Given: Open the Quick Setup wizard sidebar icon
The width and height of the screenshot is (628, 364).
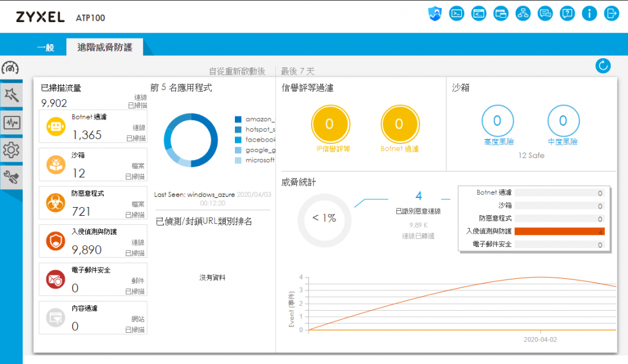Looking at the screenshot, I should pos(11,95).
